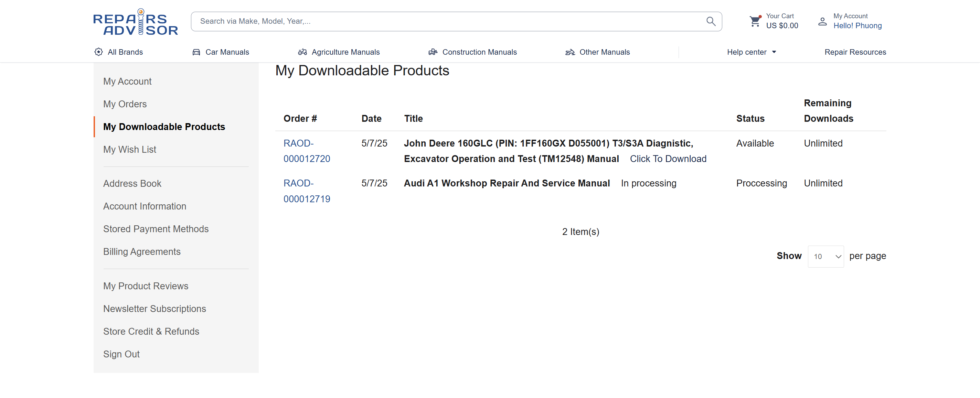The height and width of the screenshot is (398, 980).
Task: Click the John Deere 160GLC manual title
Action: pos(548,151)
